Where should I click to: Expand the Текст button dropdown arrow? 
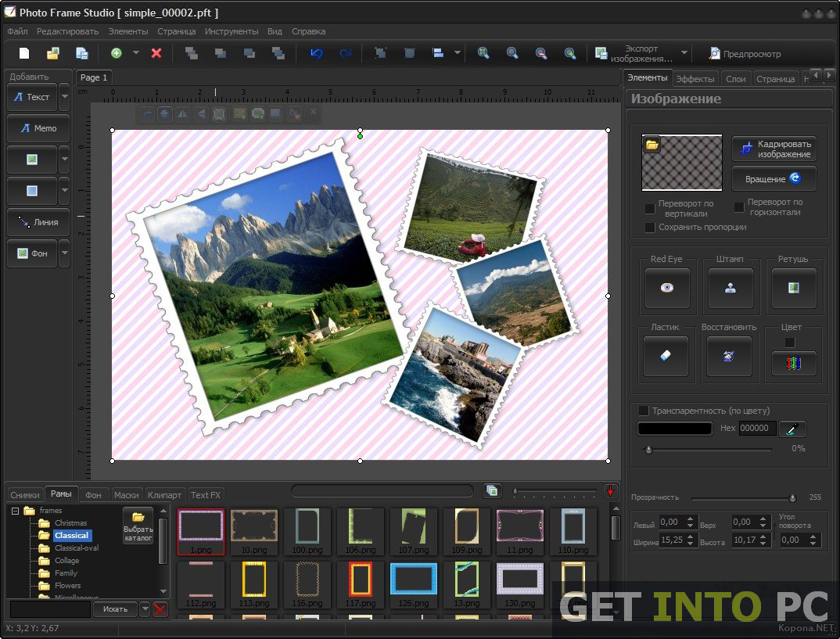click(x=64, y=96)
